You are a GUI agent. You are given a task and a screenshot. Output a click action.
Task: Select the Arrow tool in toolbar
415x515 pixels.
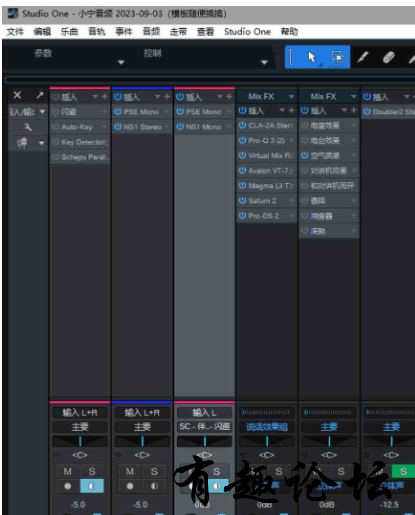(x=311, y=57)
